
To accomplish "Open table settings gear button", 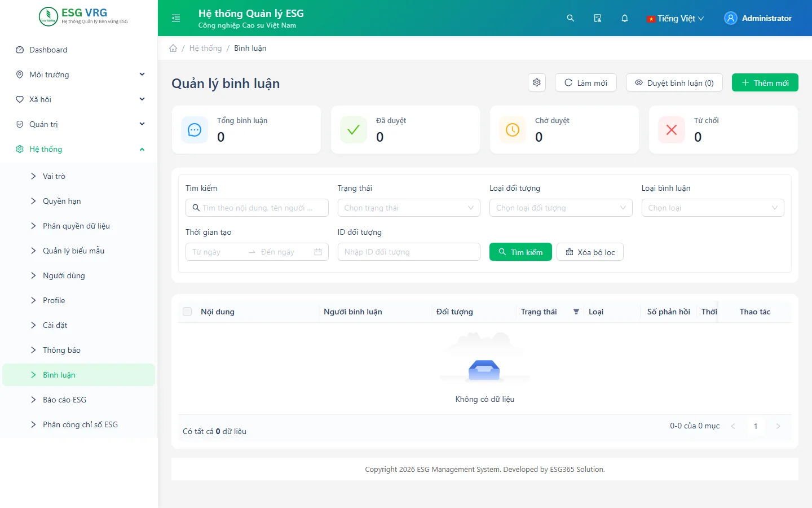I will click(x=537, y=82).
